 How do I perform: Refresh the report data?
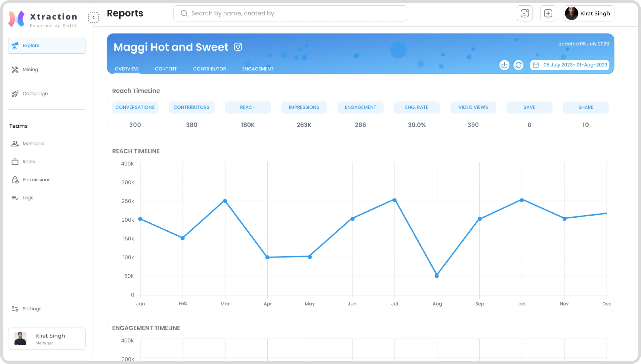(518, 65)
